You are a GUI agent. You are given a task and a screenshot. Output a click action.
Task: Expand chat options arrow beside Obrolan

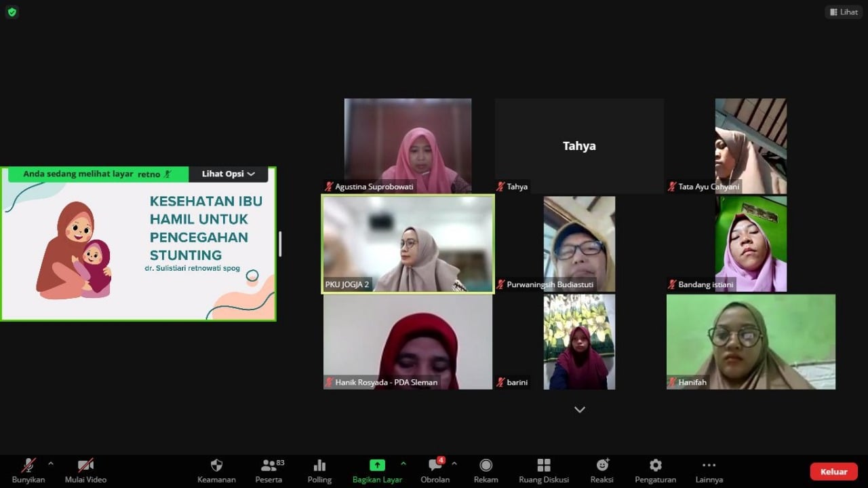[454, 464]
